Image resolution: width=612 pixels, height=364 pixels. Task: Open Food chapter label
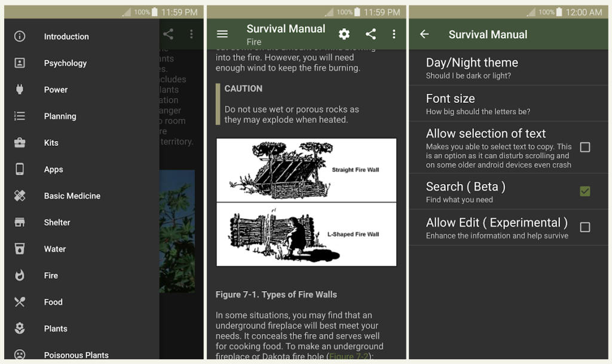[x=53, y=302]
